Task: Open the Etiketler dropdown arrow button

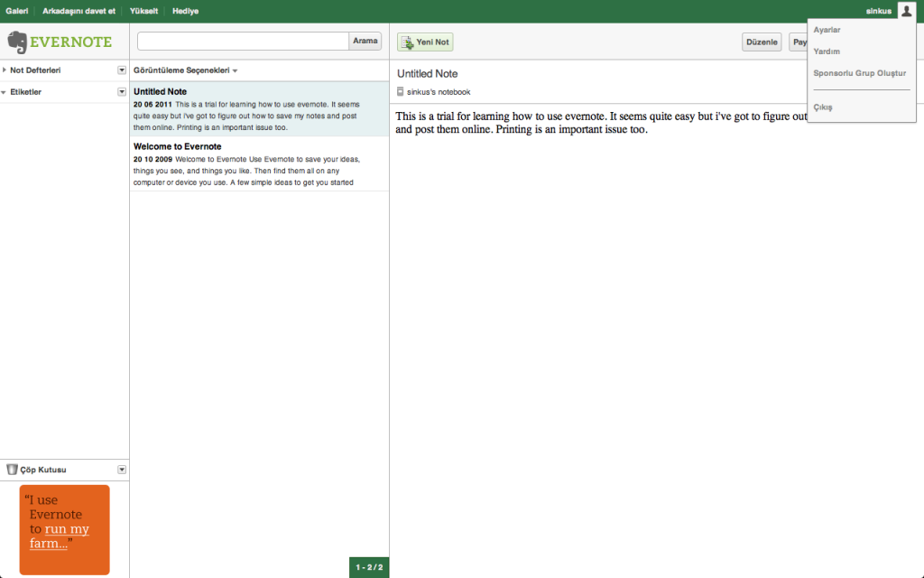Action: (x=122, y=92)
